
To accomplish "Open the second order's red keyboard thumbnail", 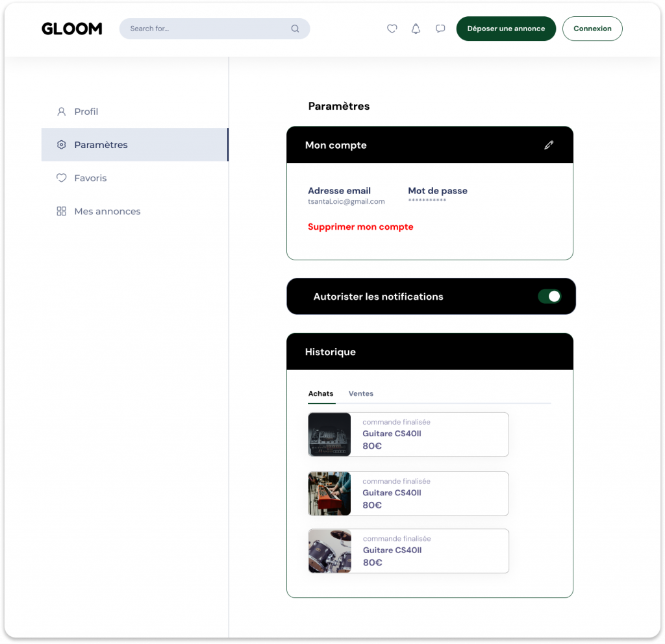I will point(329,493).
